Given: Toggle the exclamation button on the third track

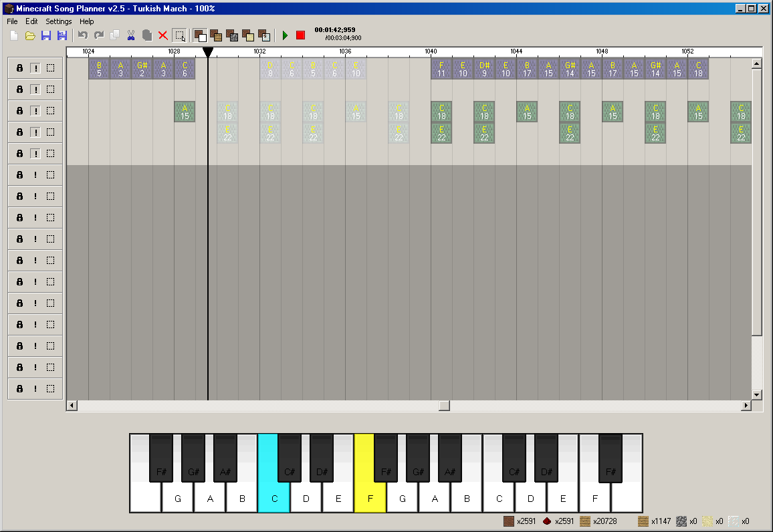Looking at the screenshot, I should [35, 111].
